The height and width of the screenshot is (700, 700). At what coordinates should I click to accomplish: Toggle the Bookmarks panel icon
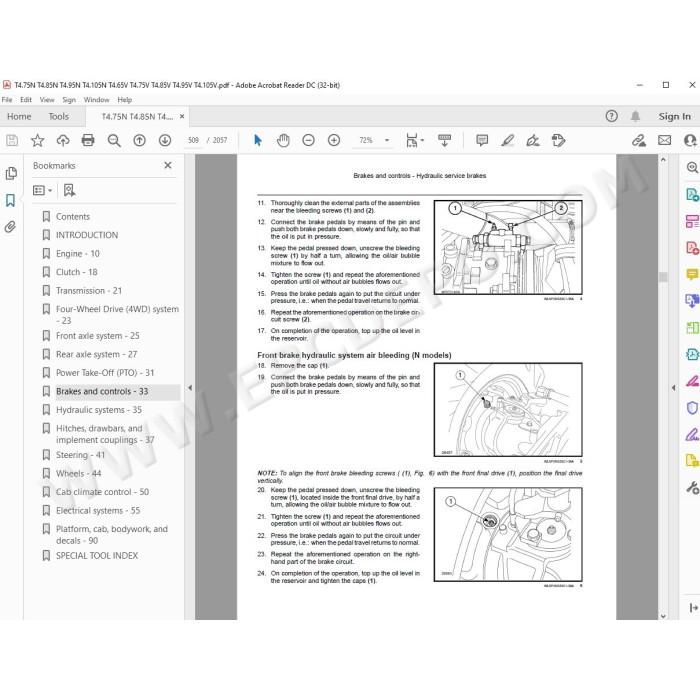pyautogui.click(x=10, y=200)
